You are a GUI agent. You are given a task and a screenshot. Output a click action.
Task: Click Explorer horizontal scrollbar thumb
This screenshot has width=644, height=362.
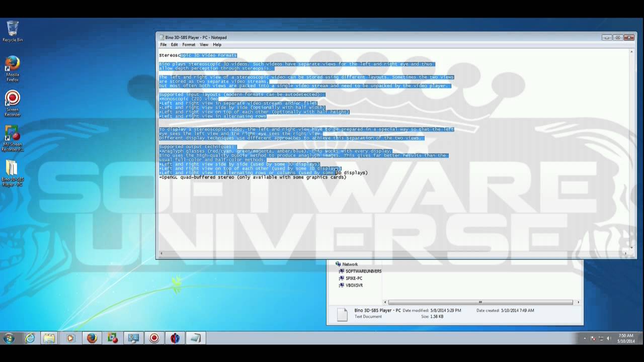480,302
